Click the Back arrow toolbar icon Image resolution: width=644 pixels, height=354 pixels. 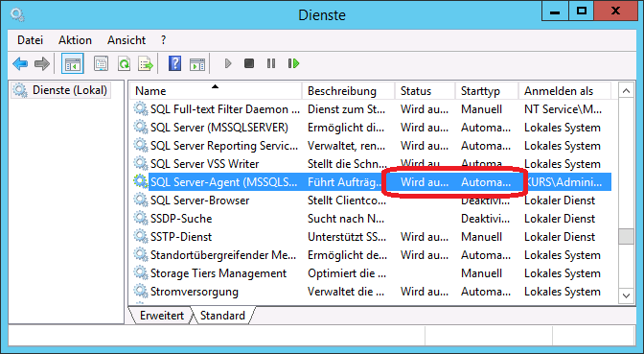coord(20,63)
